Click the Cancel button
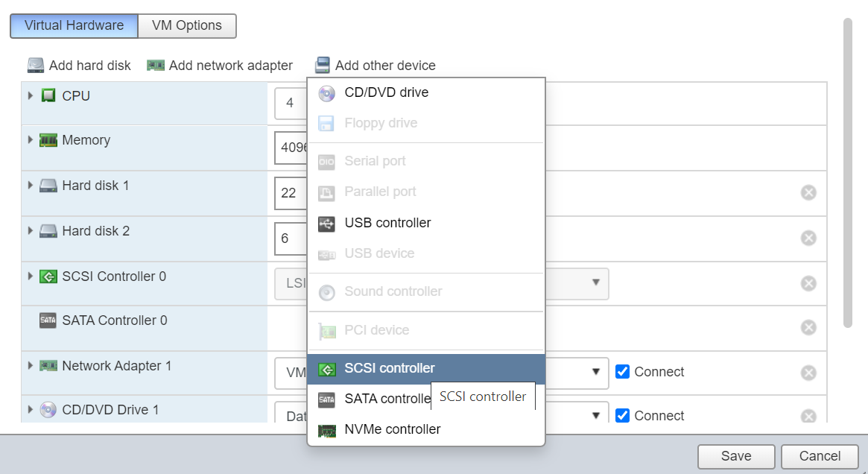The image size is (868, 474). click(820, 456)
